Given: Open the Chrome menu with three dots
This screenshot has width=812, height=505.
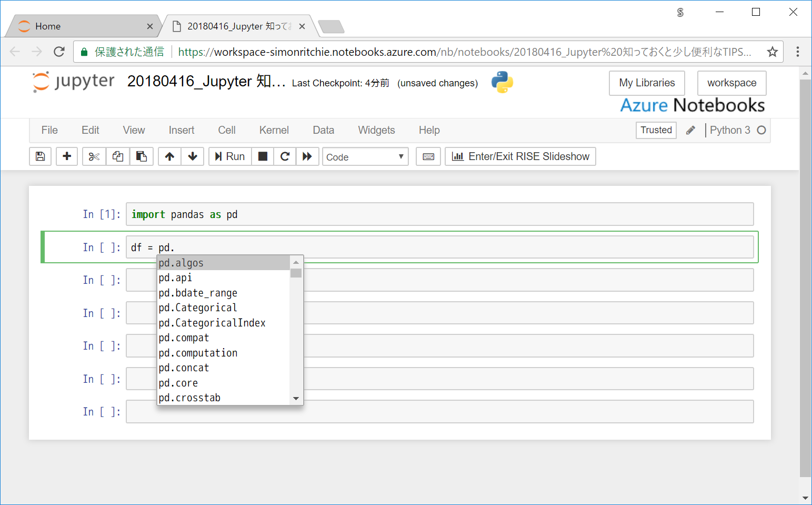Looking at the screenshot, I should [x=798, y=51].
